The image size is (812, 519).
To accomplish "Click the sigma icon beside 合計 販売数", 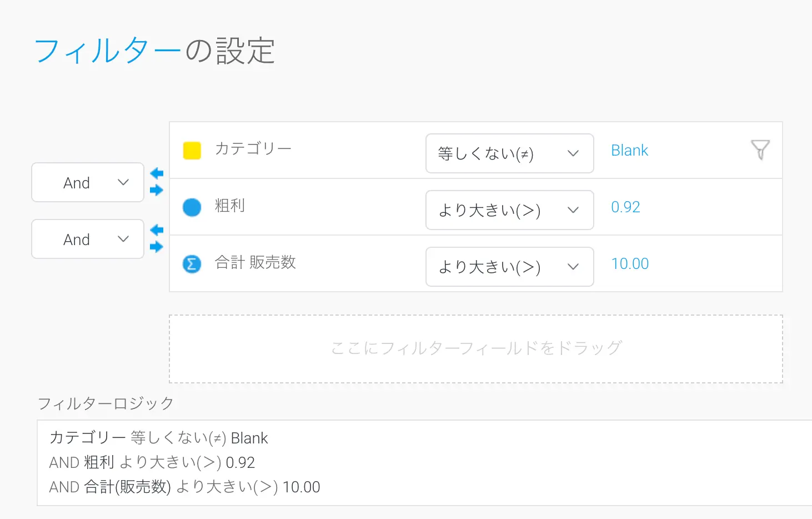I will coord(192,264).
